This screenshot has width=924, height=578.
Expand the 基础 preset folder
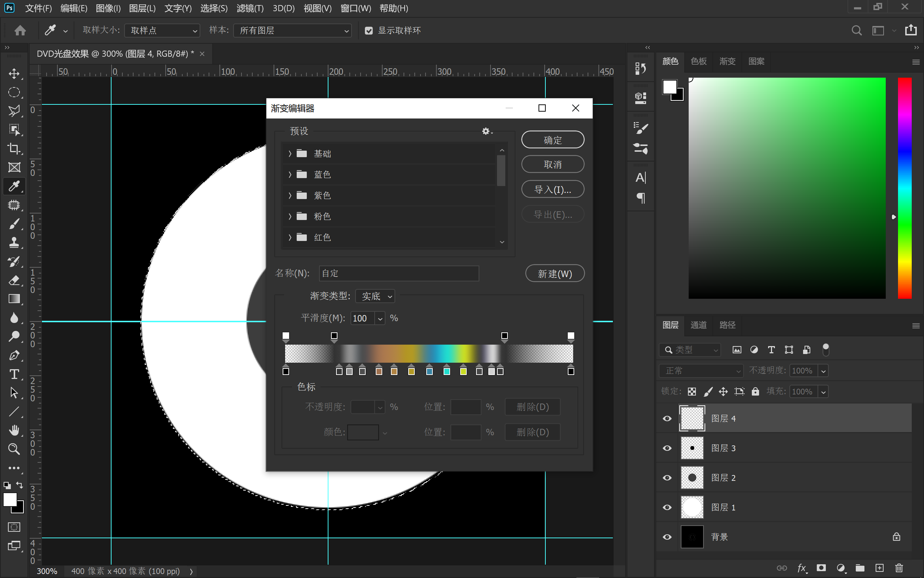click(290, 154)
